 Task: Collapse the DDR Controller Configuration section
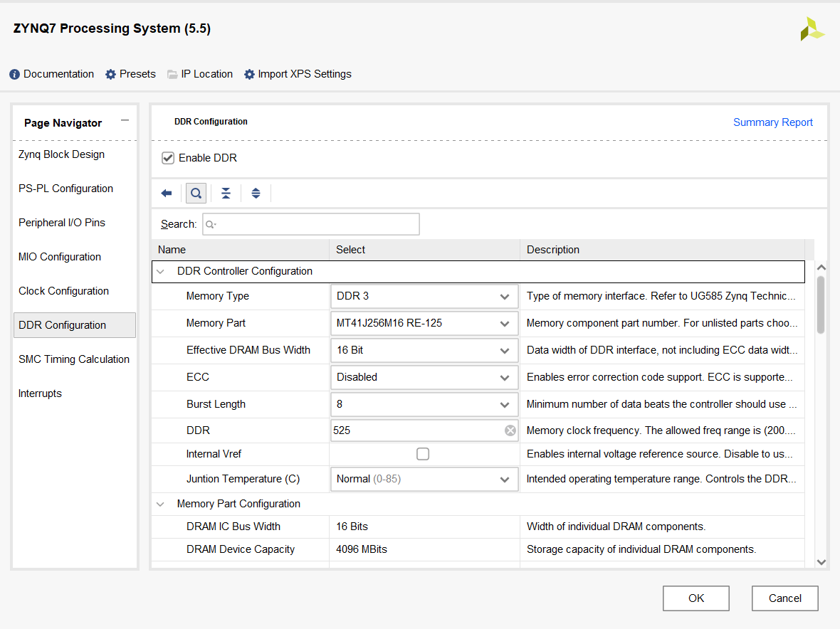coord(161,272)
